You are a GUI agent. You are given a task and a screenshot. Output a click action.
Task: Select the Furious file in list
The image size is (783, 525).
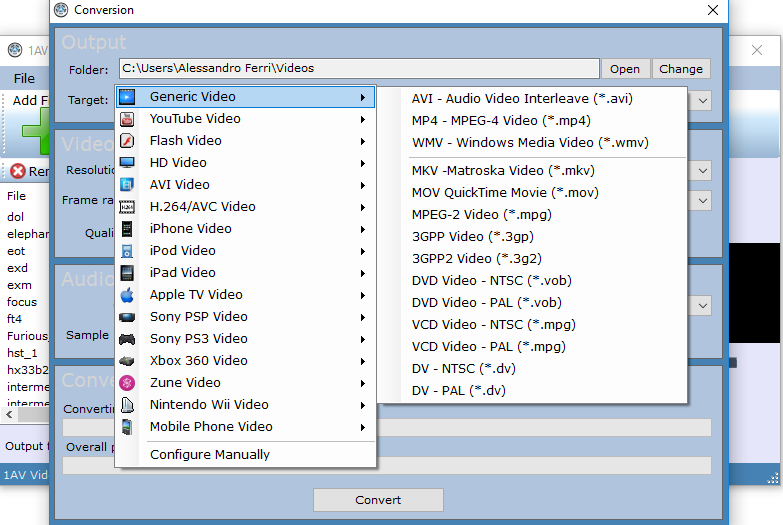(x=27, y=336)
